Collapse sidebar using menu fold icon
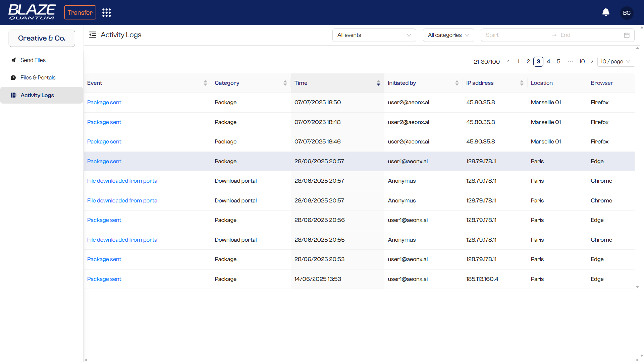This screenshot has height=362, width=644. (x=93, y=35)
